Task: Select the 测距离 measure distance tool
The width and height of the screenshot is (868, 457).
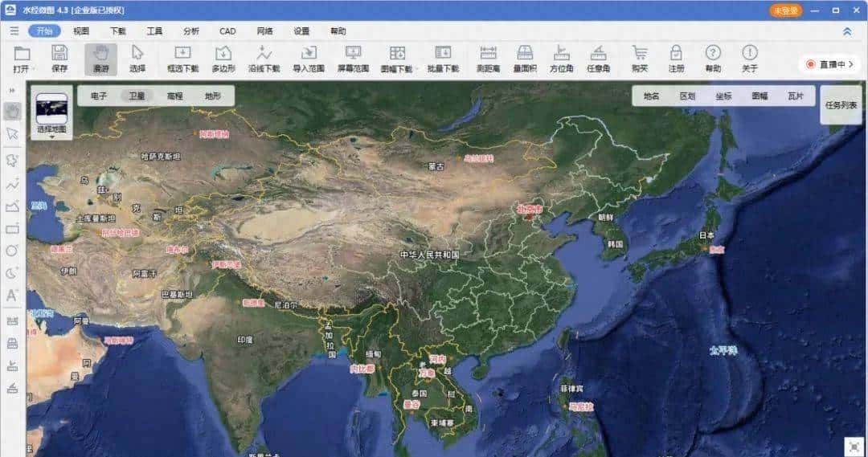Action: (x=489, y=59)
